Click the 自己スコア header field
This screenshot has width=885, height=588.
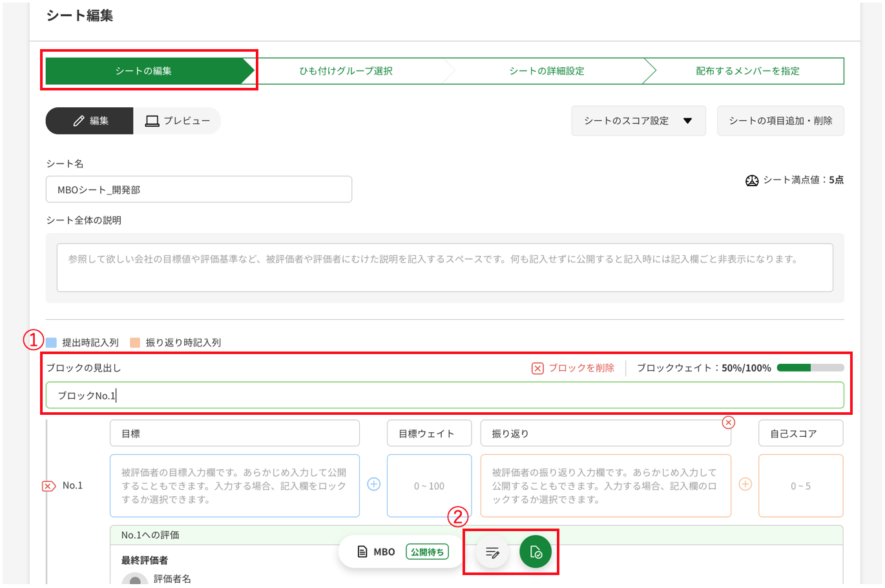(800, 434)
